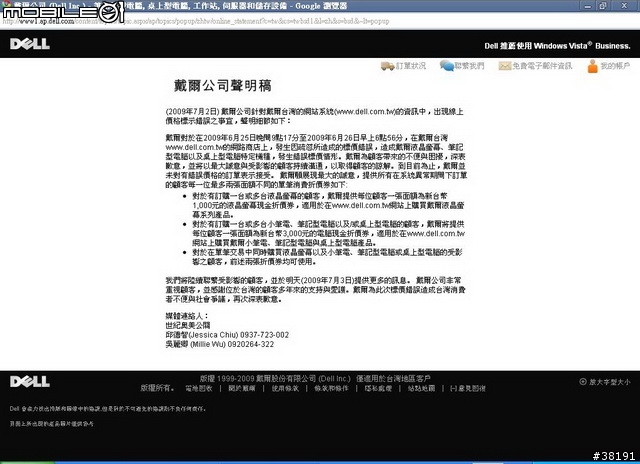The width and height of the screenshot is (640, 464).
Task: Click the Millie Wu contact line
Action: coord(220,344)
